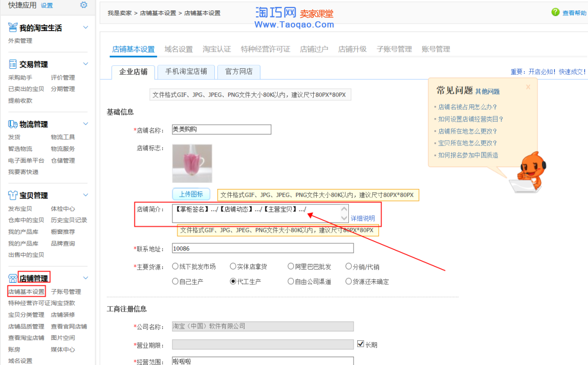Click the 物流管理 truck icon

pyautogui.click(x=13, y=124)
